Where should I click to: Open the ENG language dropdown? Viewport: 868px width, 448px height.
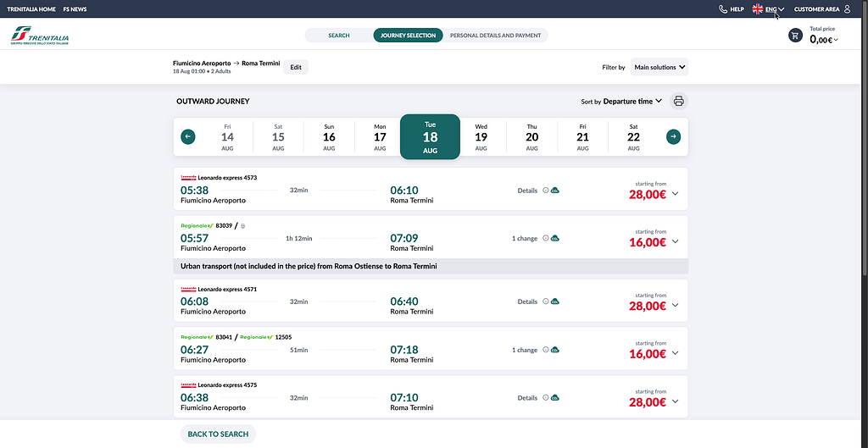point(768,8)
